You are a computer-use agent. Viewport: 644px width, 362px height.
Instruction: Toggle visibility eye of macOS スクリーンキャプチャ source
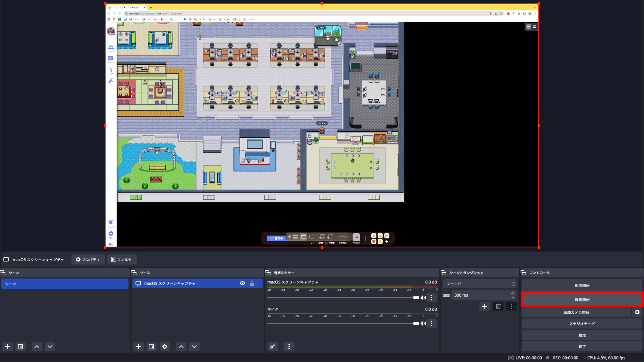tap(242, 283)
